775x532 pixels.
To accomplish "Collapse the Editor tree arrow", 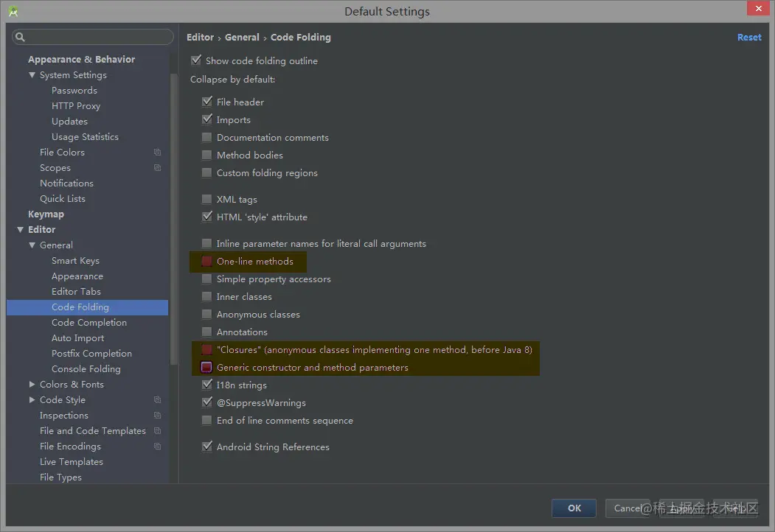I will tap(20, 230).
